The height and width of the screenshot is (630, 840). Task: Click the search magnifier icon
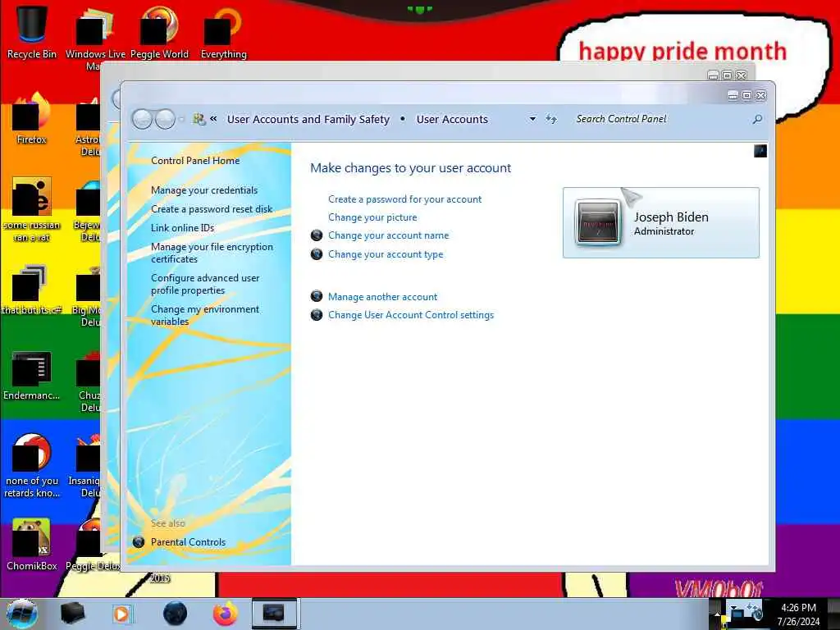[x=757, y=119]
